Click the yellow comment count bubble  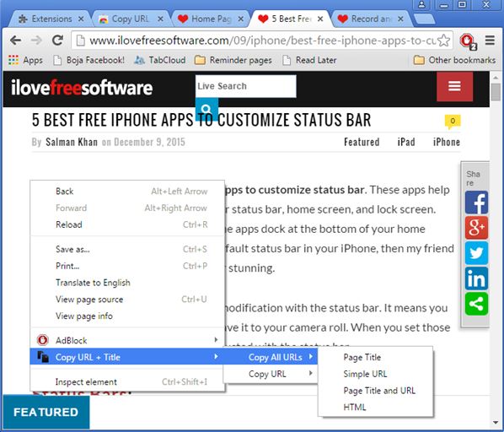tap(453, 121)
